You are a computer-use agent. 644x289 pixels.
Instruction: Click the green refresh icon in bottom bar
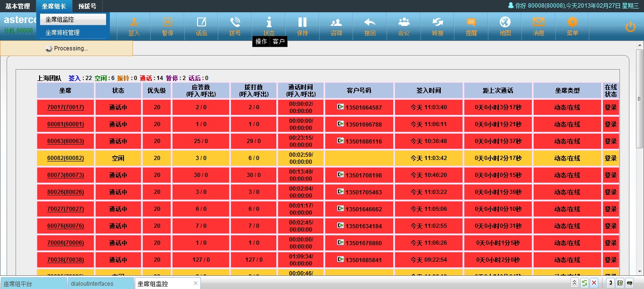click(584, 283)
